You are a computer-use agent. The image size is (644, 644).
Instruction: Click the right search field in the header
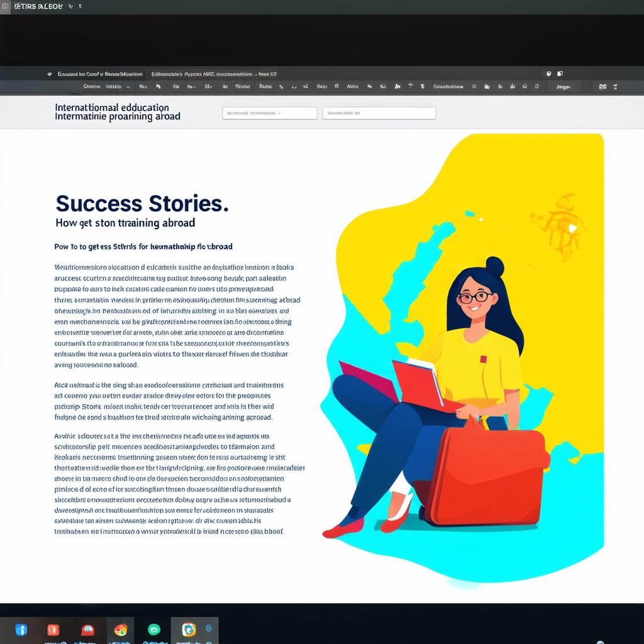point(379,113)
